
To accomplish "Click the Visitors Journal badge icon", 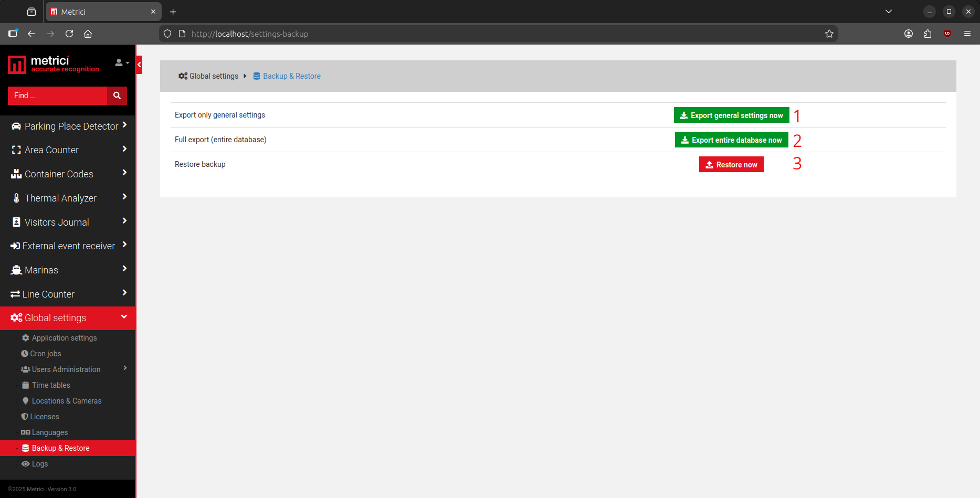I will click(x=16, y=222).
